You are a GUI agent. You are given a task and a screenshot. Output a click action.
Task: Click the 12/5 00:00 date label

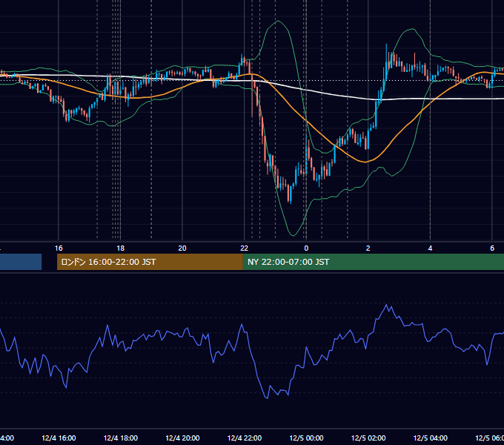[x=306, y=438]
